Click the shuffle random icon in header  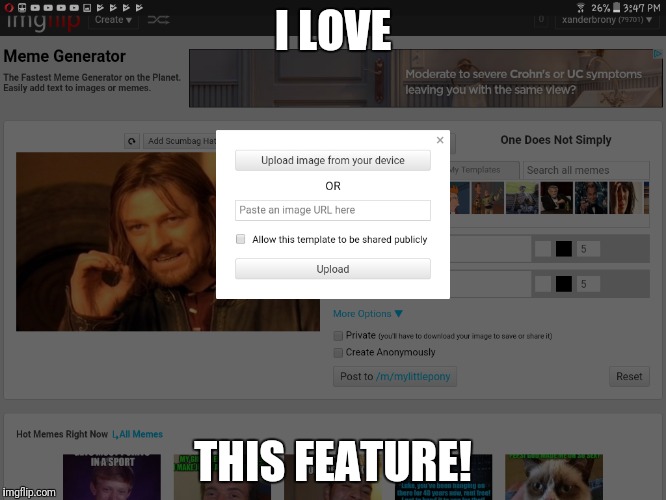(158, 20)
